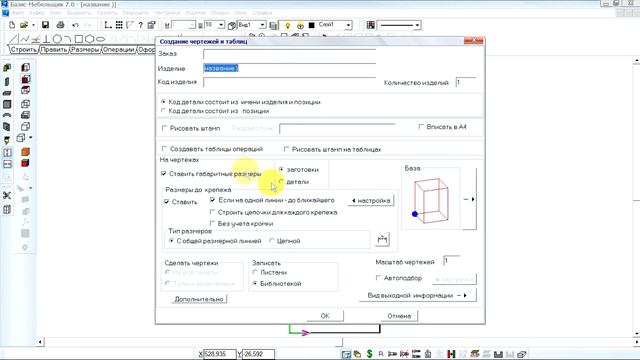Viewport: 640px width, 360px height.
Task: Click the orange cube icon in left panel
Action: point(25,152)
